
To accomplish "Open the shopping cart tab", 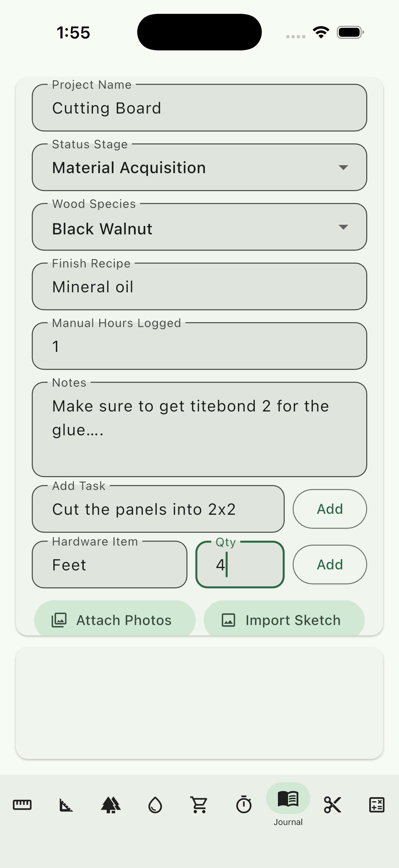I will click(x=199, y=805).
